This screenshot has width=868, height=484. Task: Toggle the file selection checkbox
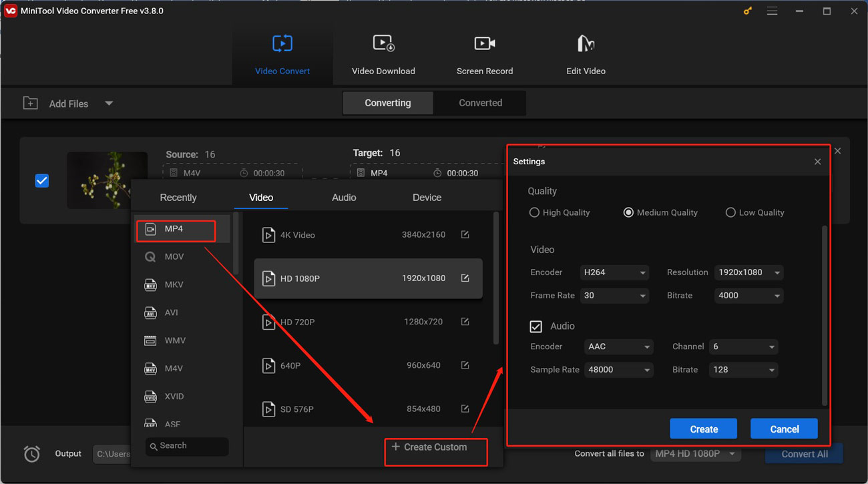click(42, 181)
